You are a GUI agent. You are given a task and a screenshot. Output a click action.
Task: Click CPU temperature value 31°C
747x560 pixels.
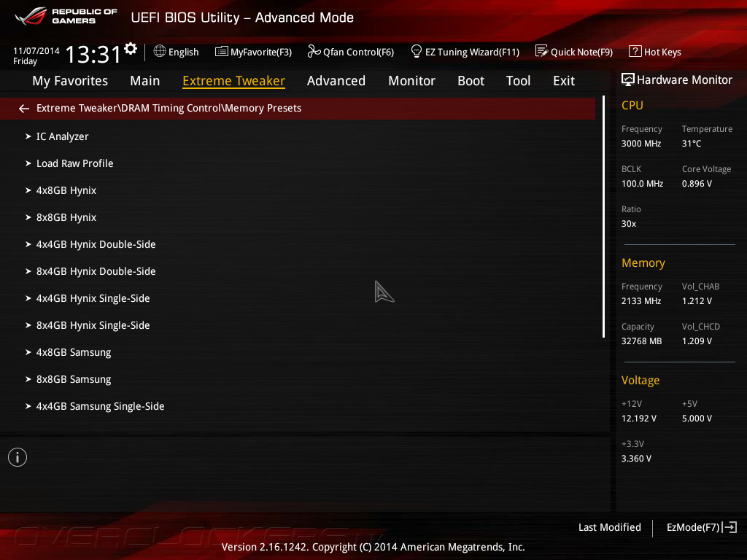click(x=692, y=144)
